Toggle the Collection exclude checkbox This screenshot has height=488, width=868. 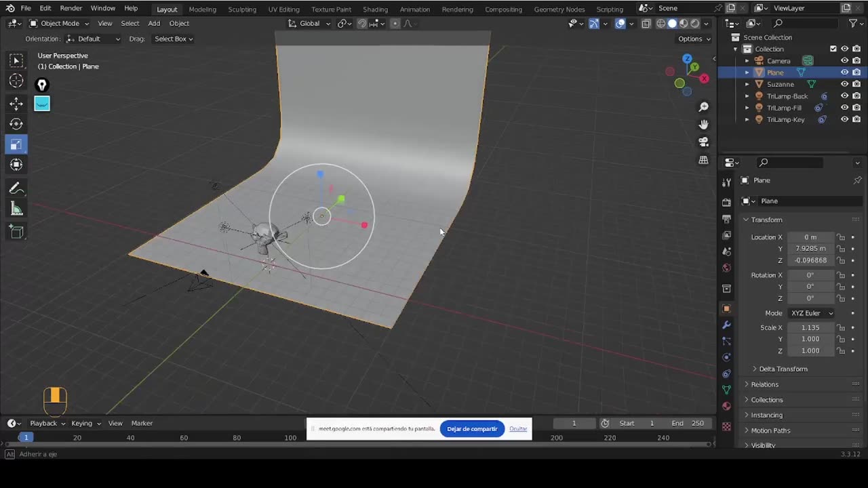[833, 49]
